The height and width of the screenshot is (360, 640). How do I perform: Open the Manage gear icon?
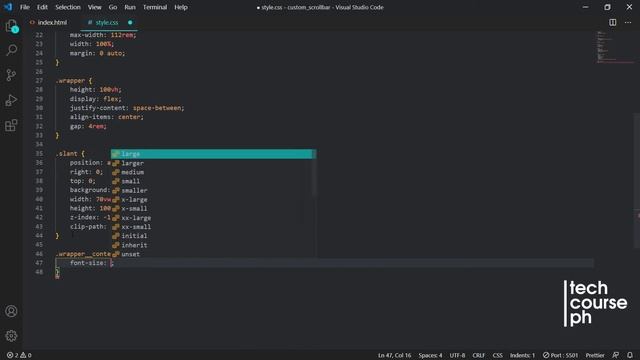click(x=11, y=336)
